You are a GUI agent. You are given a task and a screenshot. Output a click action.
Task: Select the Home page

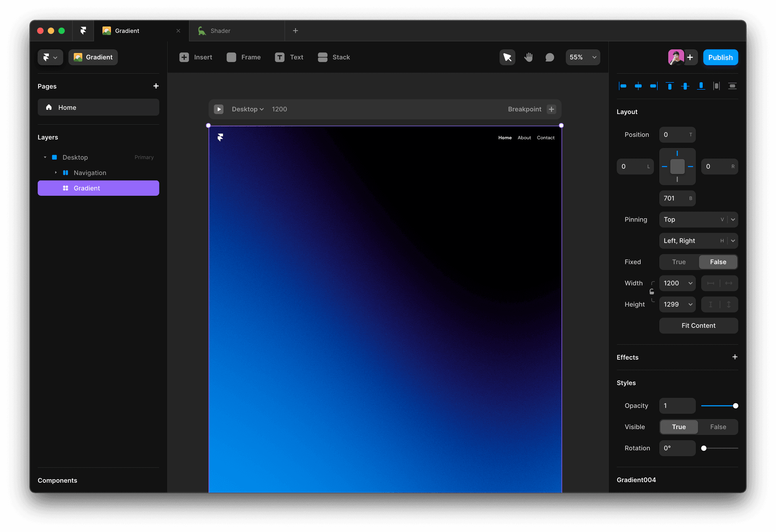tap(98, 108)
